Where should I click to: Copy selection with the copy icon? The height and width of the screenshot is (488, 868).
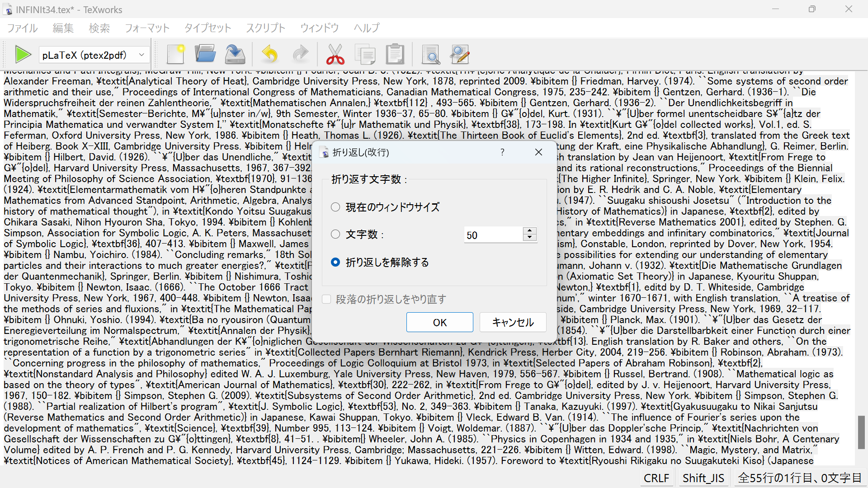(x=365, y=55)
